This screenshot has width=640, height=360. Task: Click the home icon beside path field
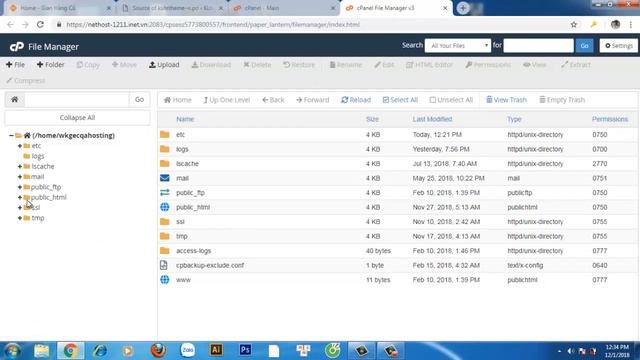pos(15,100)
